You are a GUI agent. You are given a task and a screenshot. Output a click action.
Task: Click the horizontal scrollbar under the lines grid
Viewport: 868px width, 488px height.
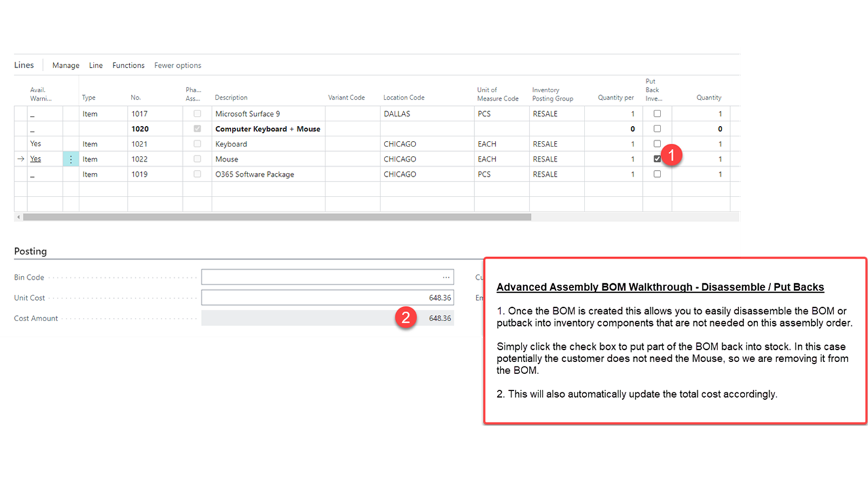[x=277, y=217]
